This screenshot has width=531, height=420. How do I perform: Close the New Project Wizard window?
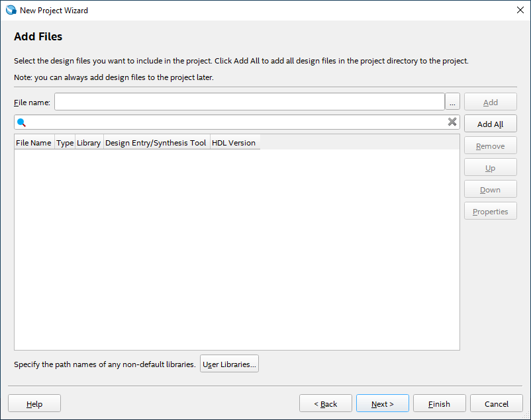tap(520, 10)
